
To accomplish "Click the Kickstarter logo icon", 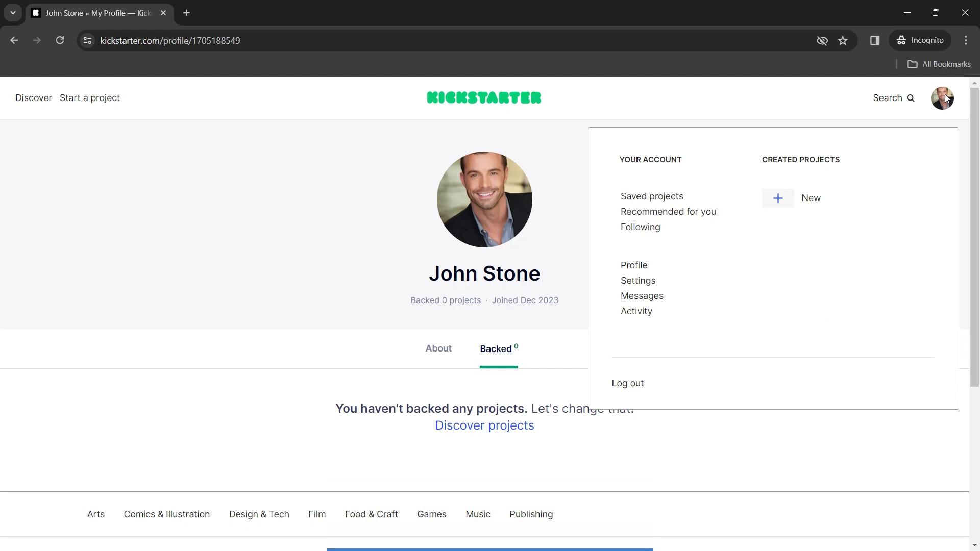I will tap(483, 97).
